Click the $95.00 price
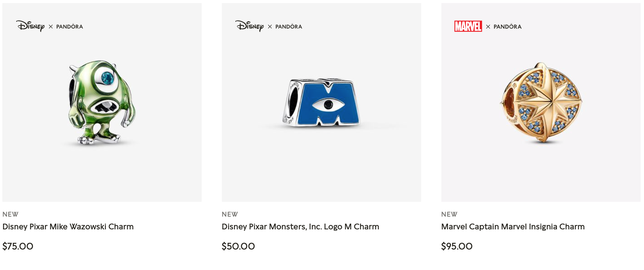The width and height of the screenshot is (644, 270). click(457, 246)
